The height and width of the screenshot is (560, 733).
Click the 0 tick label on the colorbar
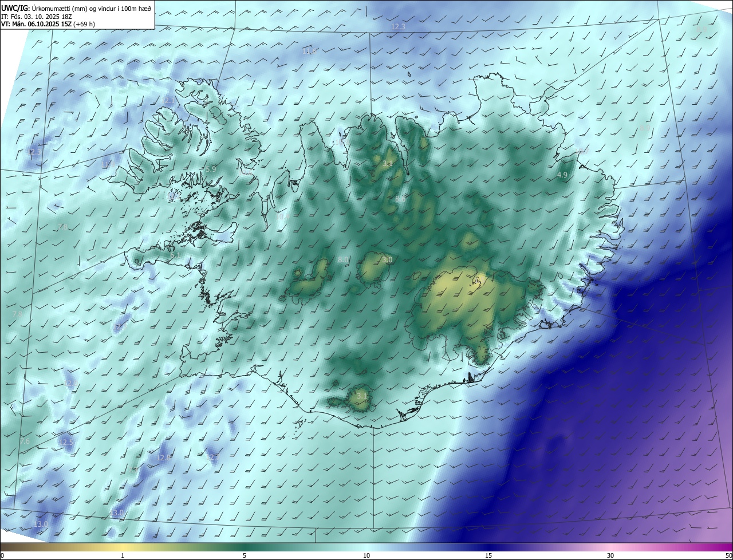2,555
